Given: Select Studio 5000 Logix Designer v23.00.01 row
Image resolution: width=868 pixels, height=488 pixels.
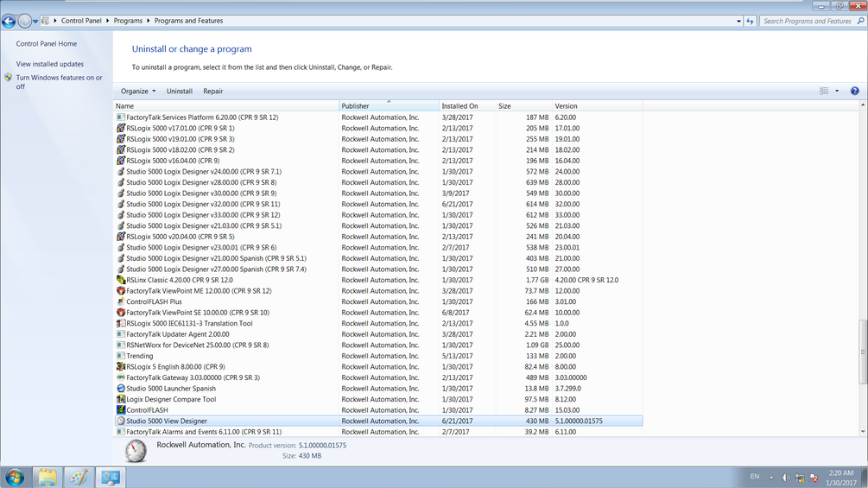Looking at the screenshot, I should coord(378,247).
